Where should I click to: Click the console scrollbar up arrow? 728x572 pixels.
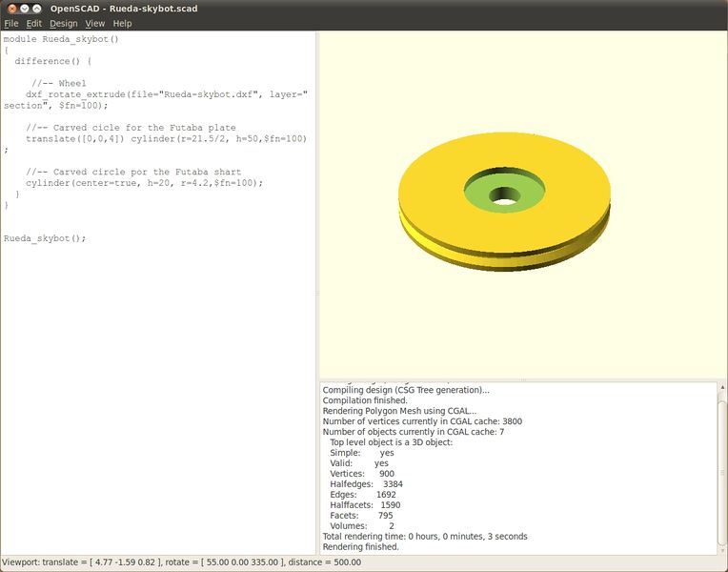(x=721, y=387)
